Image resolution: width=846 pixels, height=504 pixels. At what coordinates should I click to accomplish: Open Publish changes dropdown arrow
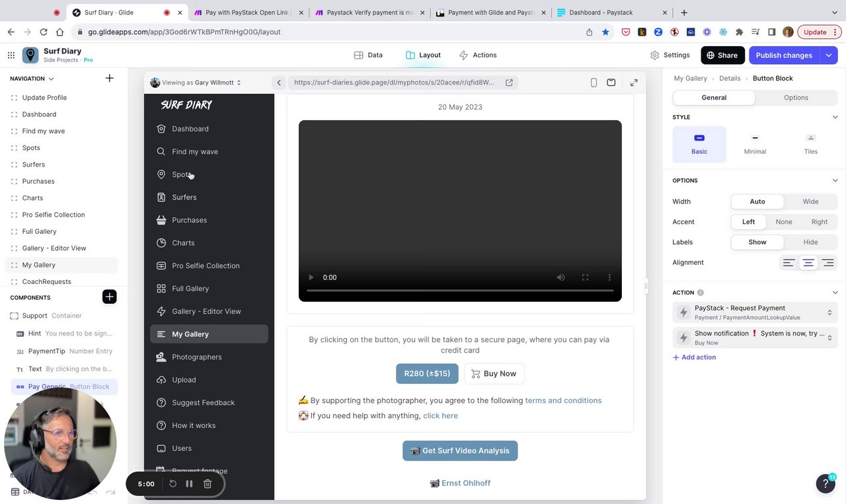829,55
